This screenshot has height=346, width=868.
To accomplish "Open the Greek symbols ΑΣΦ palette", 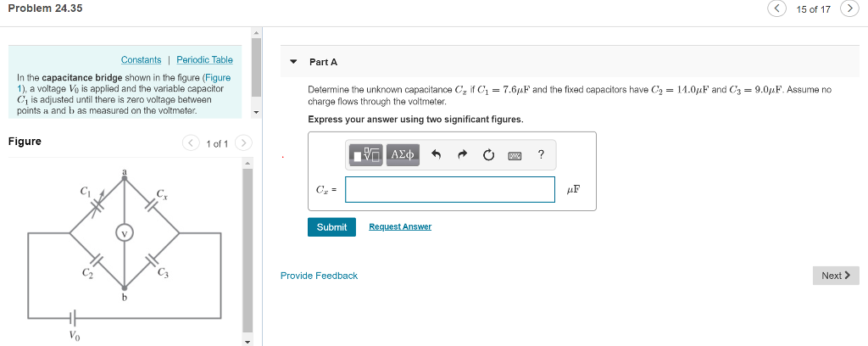I will click(403, 155).
